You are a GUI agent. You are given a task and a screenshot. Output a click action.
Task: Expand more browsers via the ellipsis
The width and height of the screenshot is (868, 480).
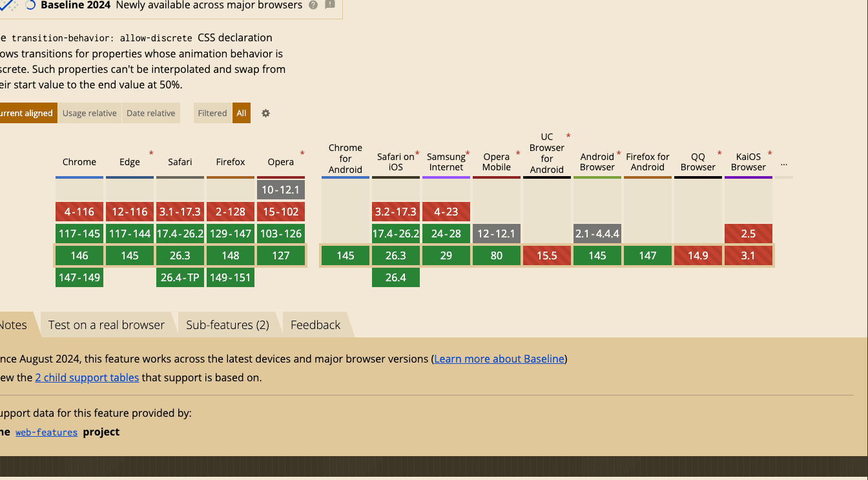click(x=784, y=163)
